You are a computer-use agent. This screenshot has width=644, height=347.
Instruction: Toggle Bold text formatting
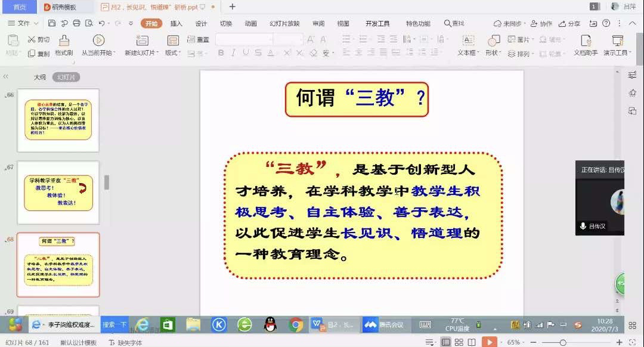coord(220,53)
